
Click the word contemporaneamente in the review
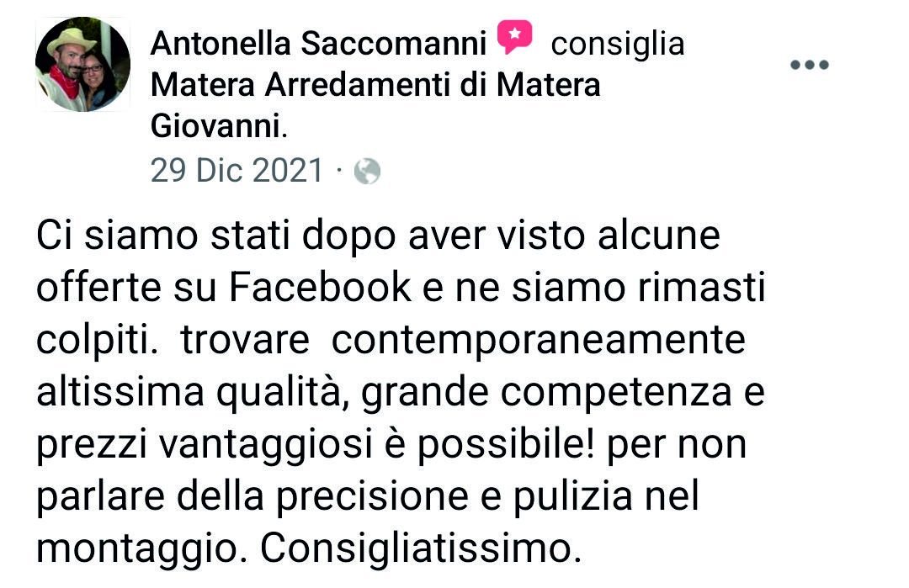[538, 341]
